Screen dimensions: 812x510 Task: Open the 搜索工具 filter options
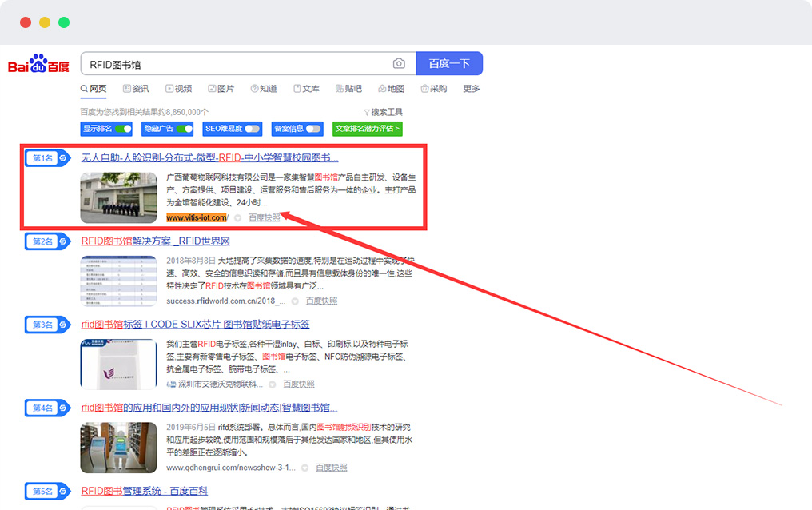(383, 112)
